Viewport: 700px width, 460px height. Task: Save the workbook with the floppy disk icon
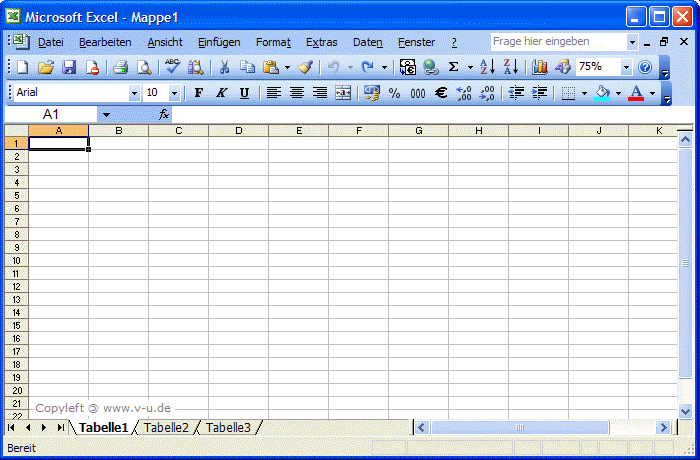(69, 67)
